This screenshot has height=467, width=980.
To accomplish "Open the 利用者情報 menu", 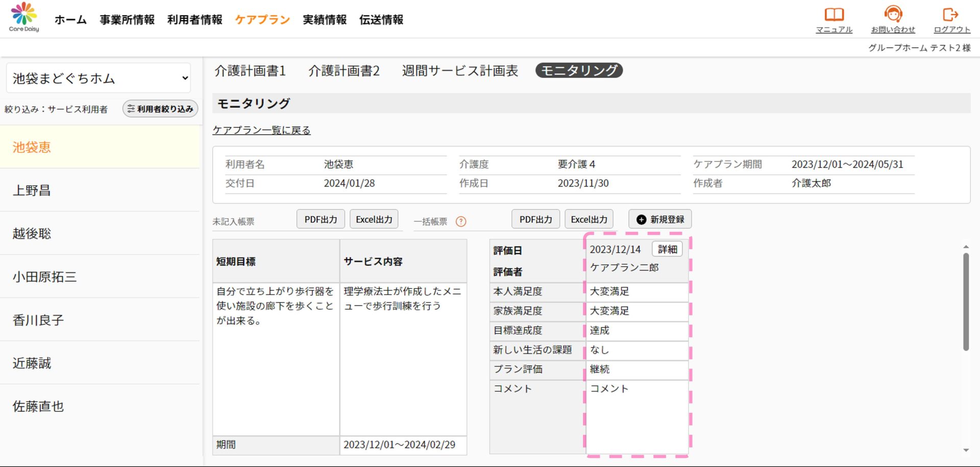I will [194, 19].
